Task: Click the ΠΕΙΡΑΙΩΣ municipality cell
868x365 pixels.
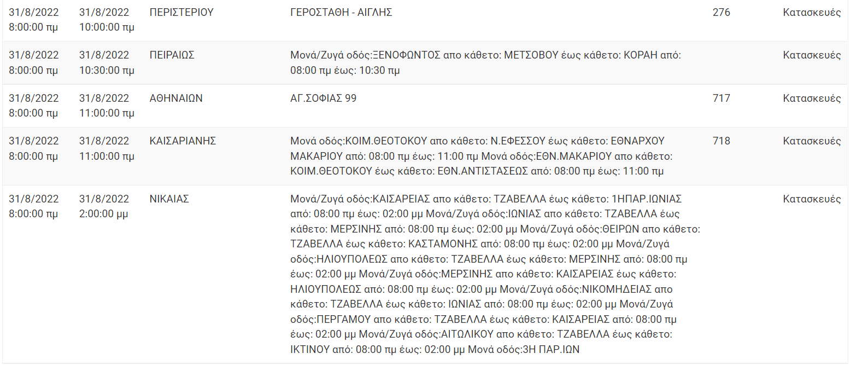Action: (x=172, y=55)
